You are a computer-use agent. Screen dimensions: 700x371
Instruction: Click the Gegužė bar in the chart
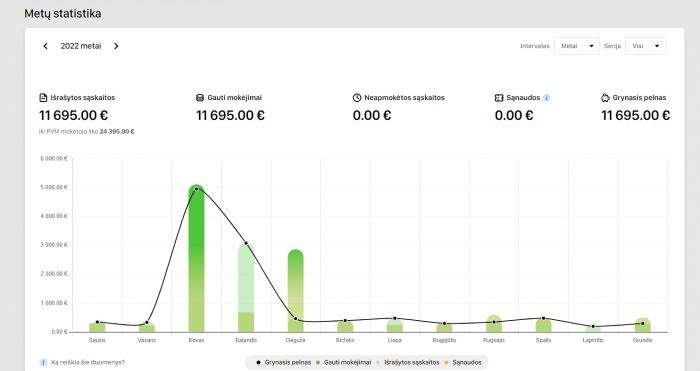click(296, 291)
